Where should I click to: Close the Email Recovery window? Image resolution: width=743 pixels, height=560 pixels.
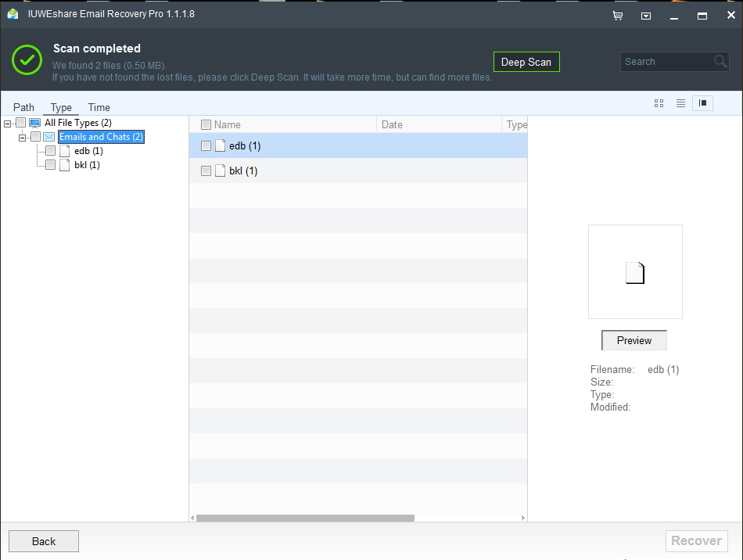pyautogui.click(x=730, y=15)
